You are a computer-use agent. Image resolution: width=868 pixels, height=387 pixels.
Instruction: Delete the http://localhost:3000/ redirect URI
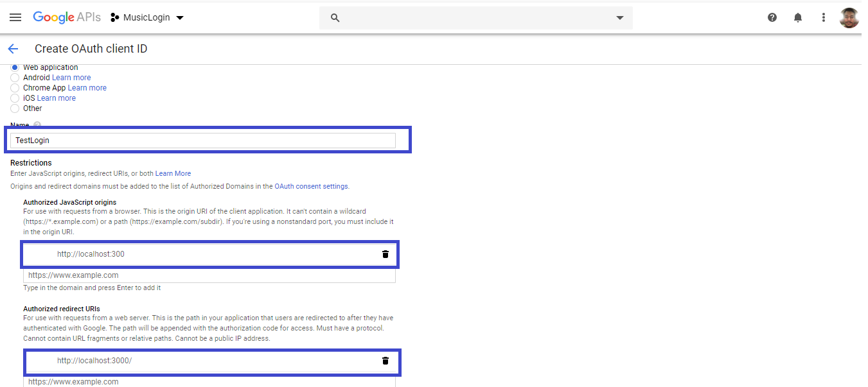pos(385,361)
